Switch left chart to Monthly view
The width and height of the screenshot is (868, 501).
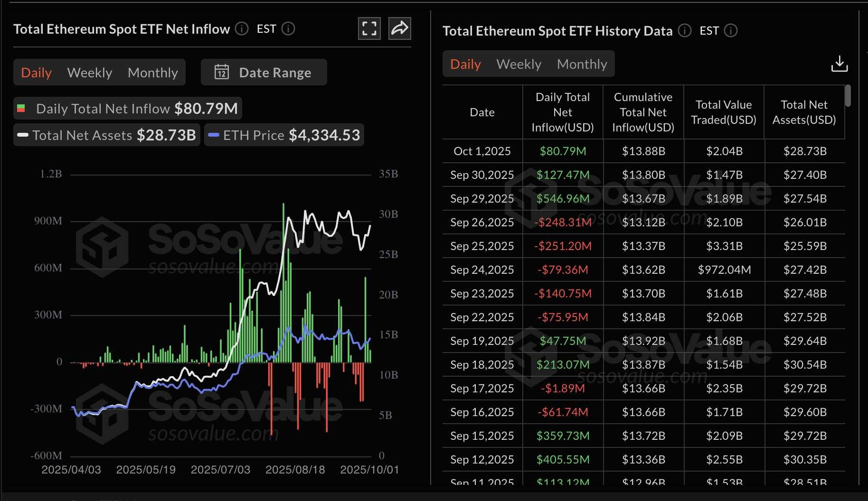152,72
